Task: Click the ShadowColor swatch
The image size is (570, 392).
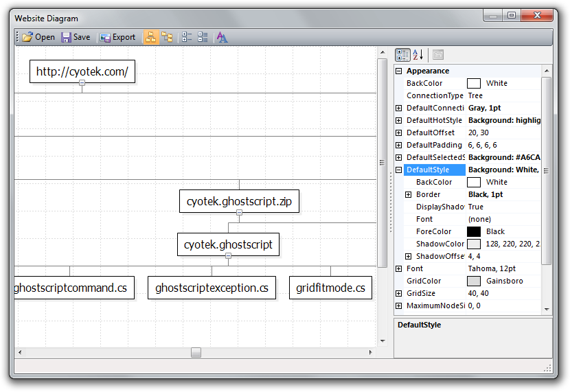Action: 474,244
